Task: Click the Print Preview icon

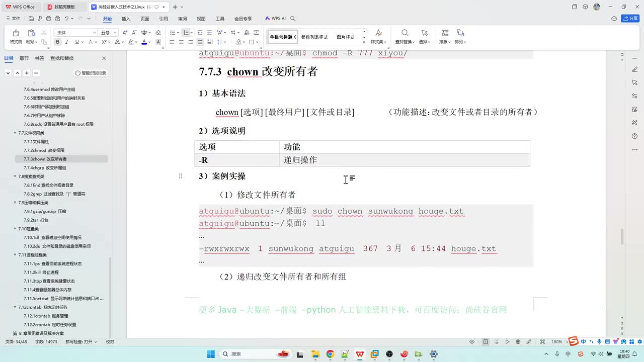Action: point(57,19)
